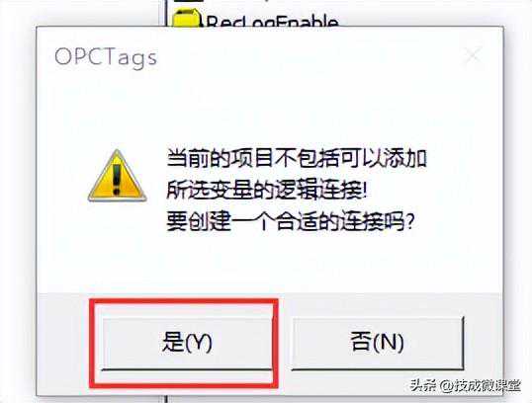
Task: Click the 是(Y) button to create the connection
Action: point(187,343)
